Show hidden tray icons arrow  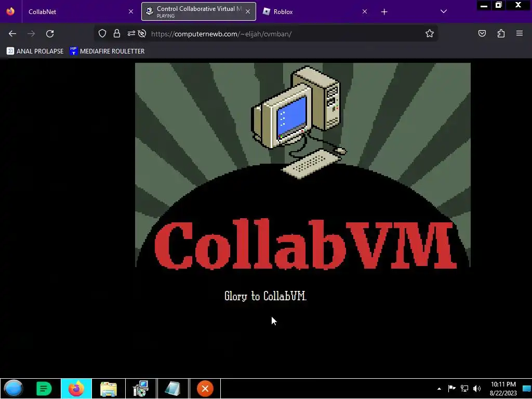tap(439, 389)
